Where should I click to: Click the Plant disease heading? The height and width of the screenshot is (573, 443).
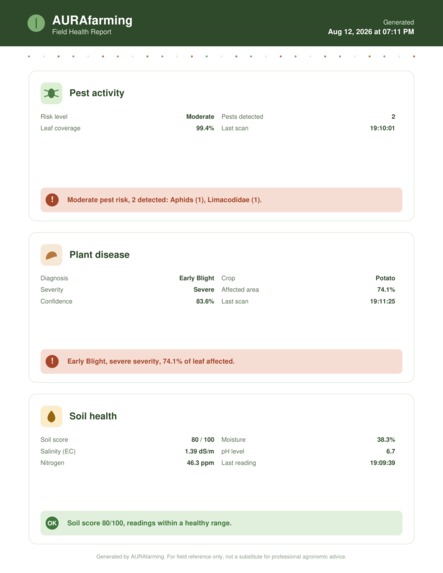(99, 255)
